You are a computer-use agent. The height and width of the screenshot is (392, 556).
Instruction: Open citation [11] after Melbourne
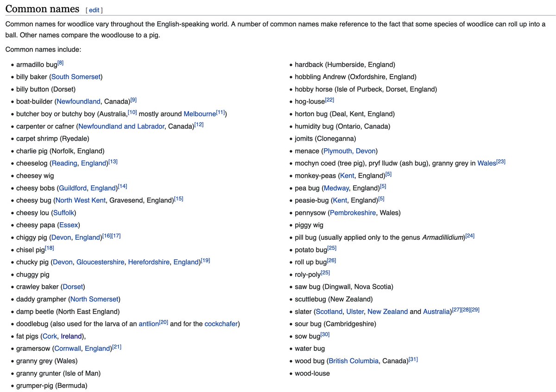pos(221,112)
